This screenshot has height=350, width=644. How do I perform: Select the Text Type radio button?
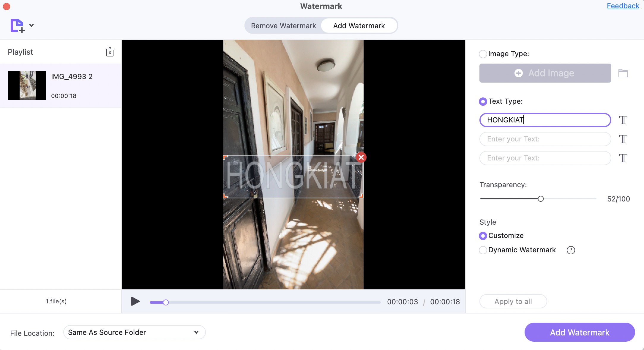tap(482, 101)
